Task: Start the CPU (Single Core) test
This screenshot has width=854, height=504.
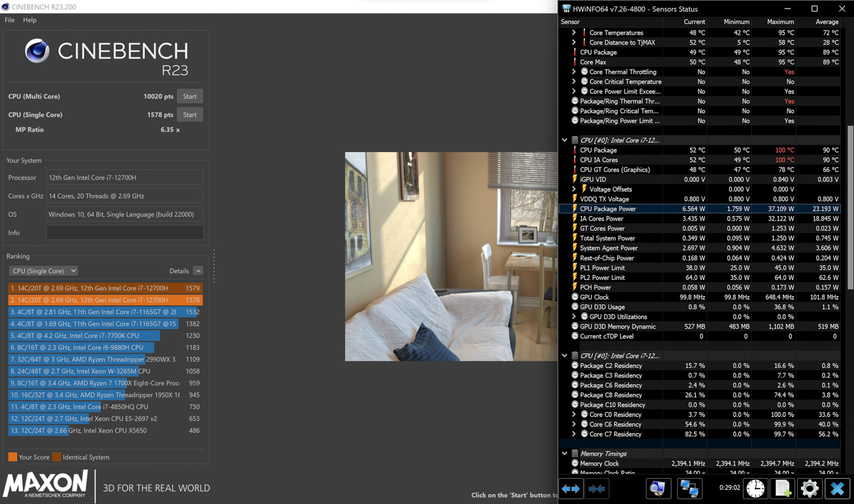Action: coord(189,115)
